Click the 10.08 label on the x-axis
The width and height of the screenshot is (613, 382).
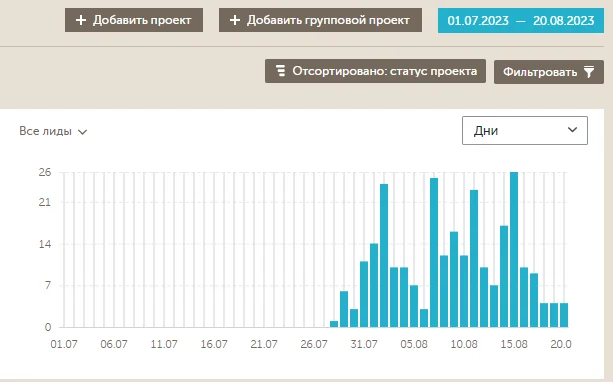(x=464, y=344)
